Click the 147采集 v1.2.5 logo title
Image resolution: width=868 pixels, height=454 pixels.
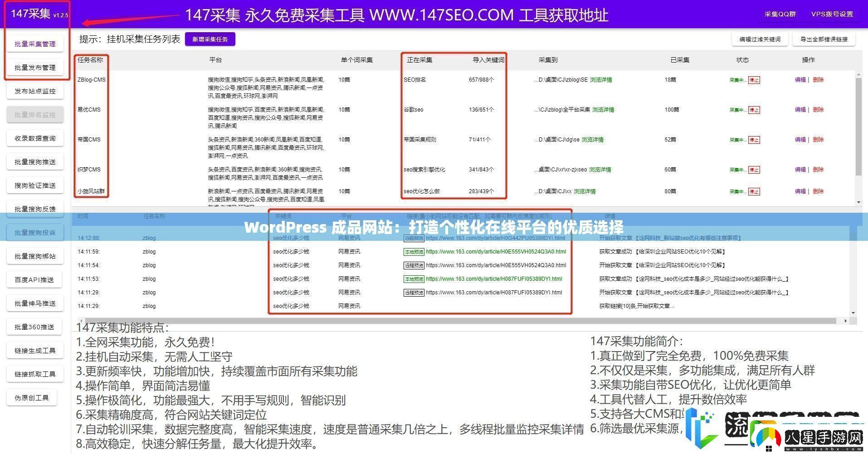39,14
